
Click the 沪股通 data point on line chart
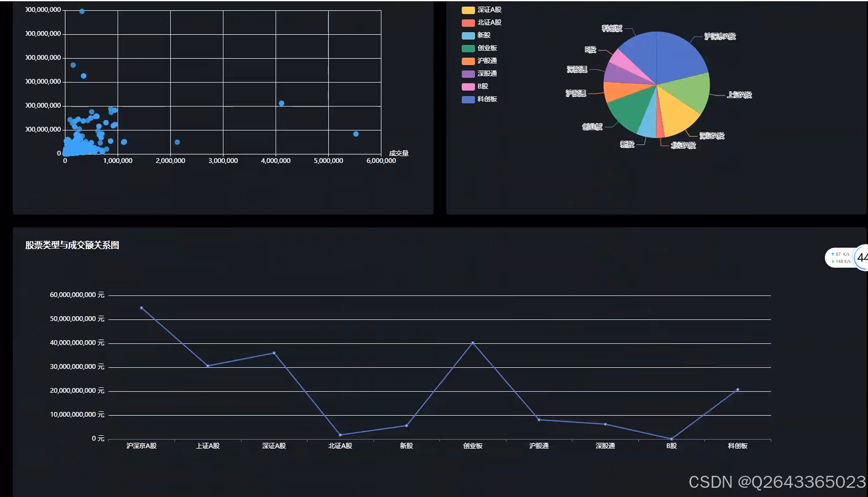(x=539, y=420)
